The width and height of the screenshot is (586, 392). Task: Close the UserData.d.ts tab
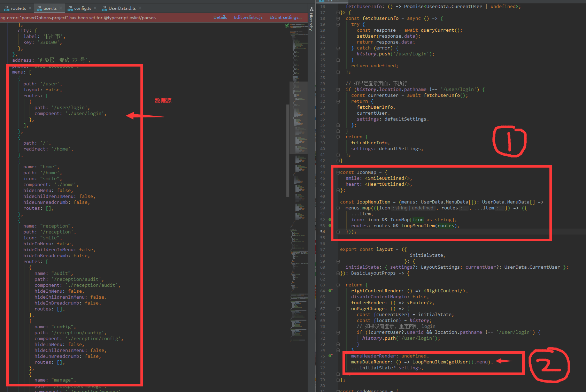click(140, 8)
